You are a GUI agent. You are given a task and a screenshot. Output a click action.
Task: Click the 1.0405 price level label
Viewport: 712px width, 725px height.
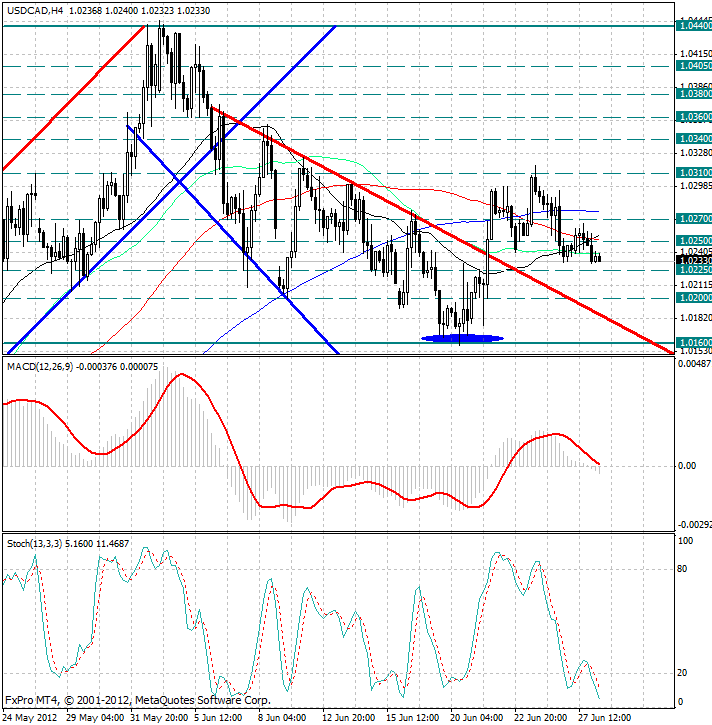click(x=694, y=66)
